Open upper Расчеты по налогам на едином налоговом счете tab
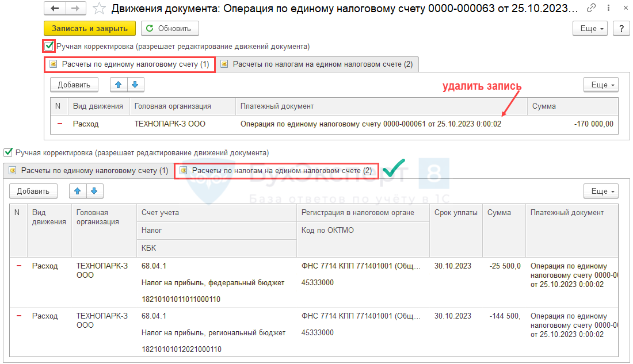The width and height of the screenshot is (633, 364). 317,64
